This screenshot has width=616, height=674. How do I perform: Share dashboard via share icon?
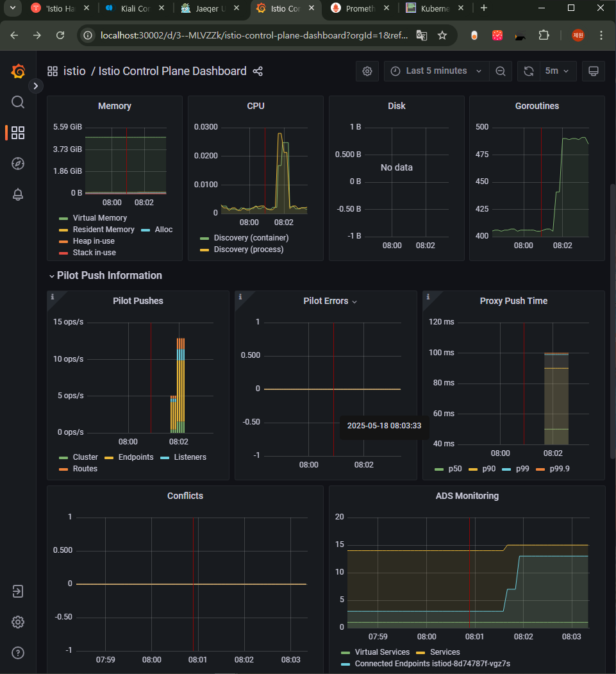[x=258, y=71]
